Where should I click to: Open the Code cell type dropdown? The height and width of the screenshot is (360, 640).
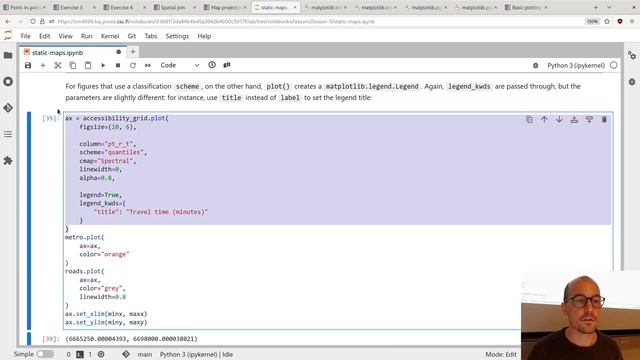click(x=180, y=65)
